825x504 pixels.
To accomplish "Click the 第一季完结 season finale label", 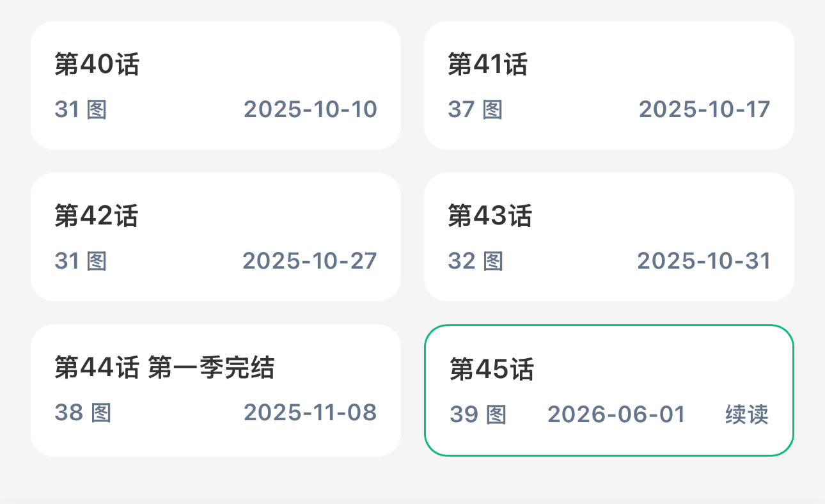I will click(212, 368).
